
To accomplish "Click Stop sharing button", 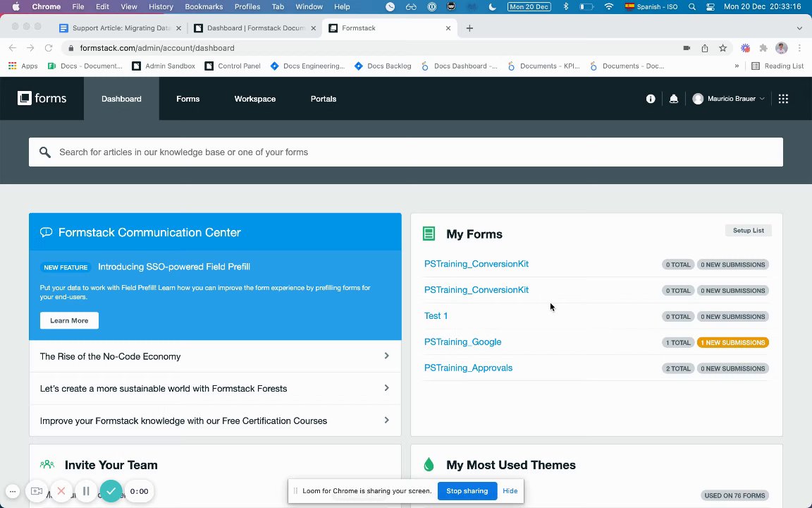I will (467, 491).
